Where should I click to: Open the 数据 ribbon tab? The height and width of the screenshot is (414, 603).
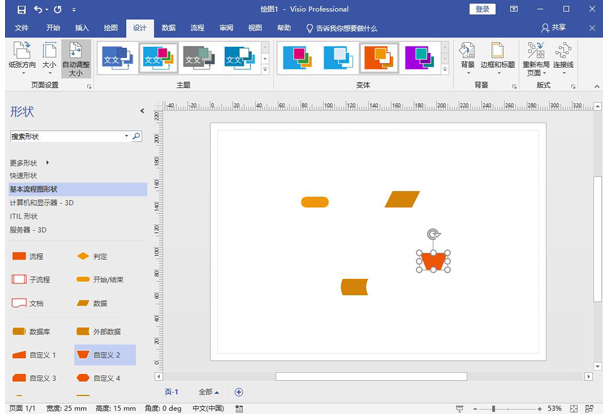(168, 29)
